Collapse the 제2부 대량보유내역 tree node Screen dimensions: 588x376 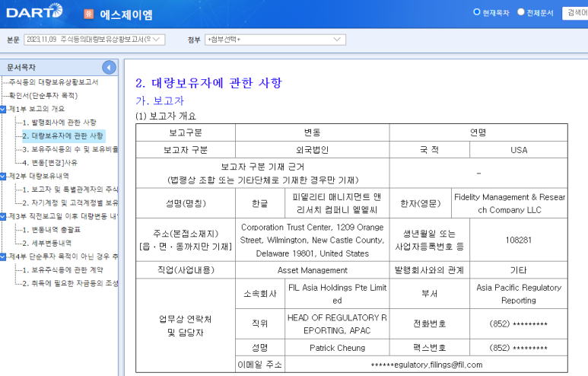tap(3, 176)
